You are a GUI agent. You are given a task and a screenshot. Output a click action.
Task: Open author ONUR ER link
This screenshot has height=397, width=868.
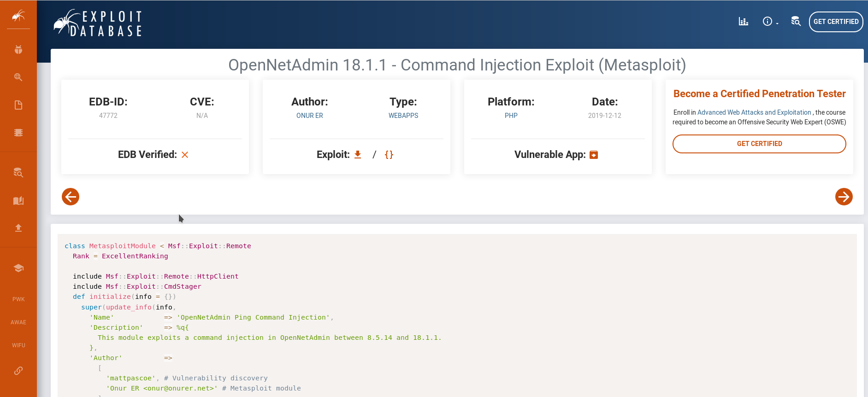310,116
